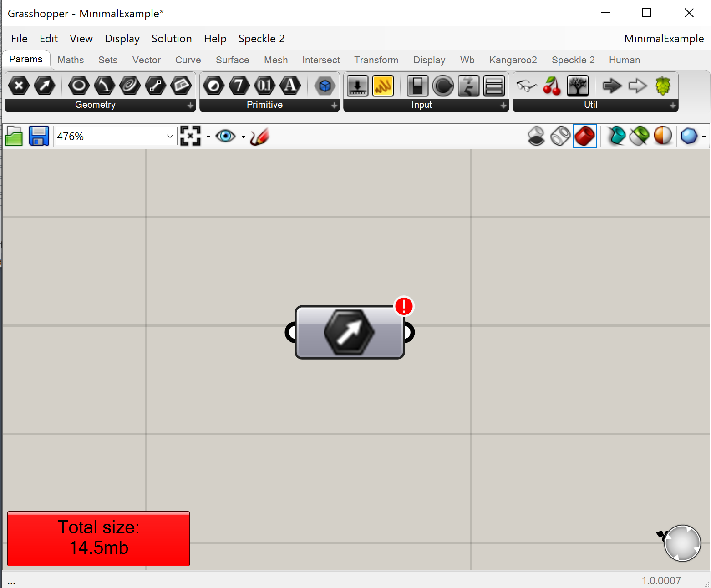Toggle the preview eye icon
This screenshot has width=711, height=588.
tap(225, 136)
